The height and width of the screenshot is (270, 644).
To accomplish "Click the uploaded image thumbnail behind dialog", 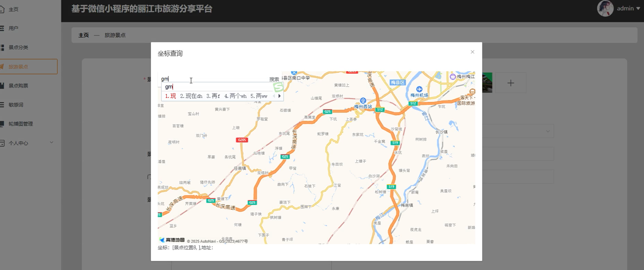I will click(x=487, y=83).
